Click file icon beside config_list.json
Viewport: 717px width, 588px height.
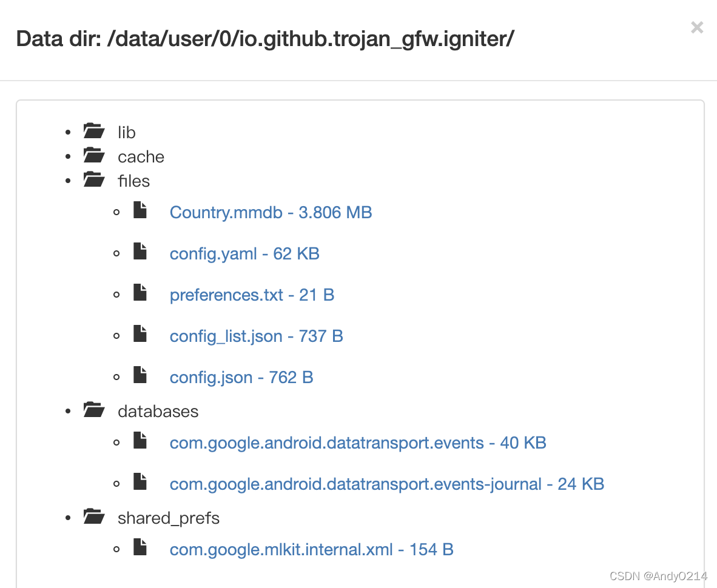tap(140, 335)
